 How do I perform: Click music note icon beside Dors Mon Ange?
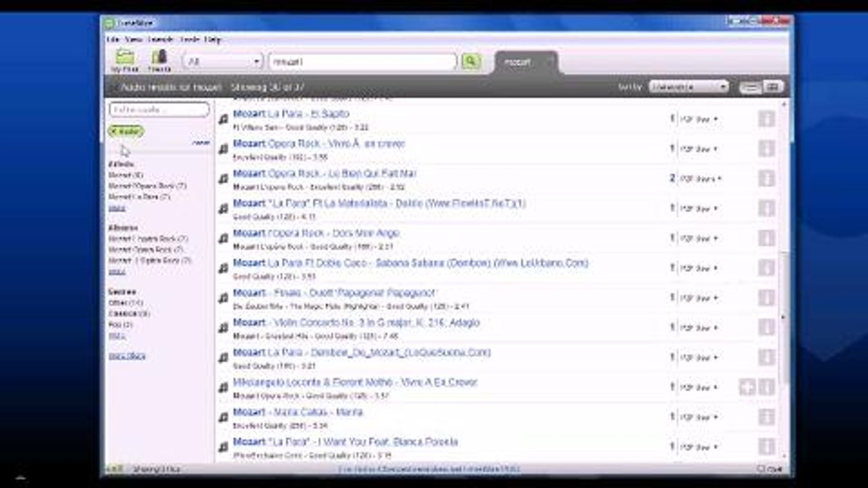click(x=223, y=239)
